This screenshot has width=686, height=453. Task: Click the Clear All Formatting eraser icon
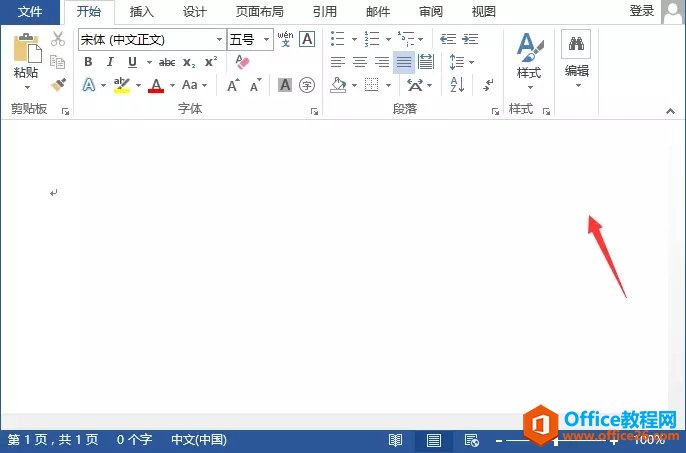[242, 62]
